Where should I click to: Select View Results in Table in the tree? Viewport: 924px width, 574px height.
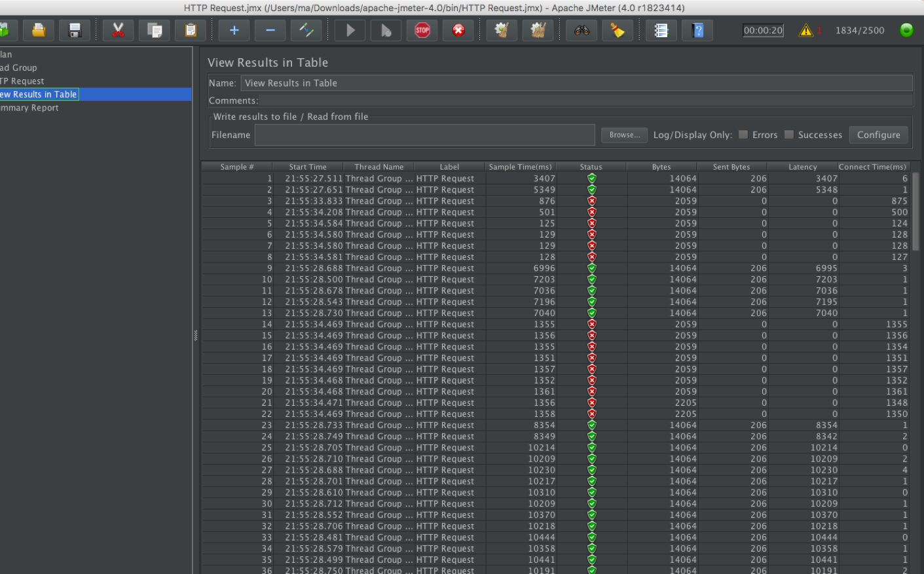(38, 94)
